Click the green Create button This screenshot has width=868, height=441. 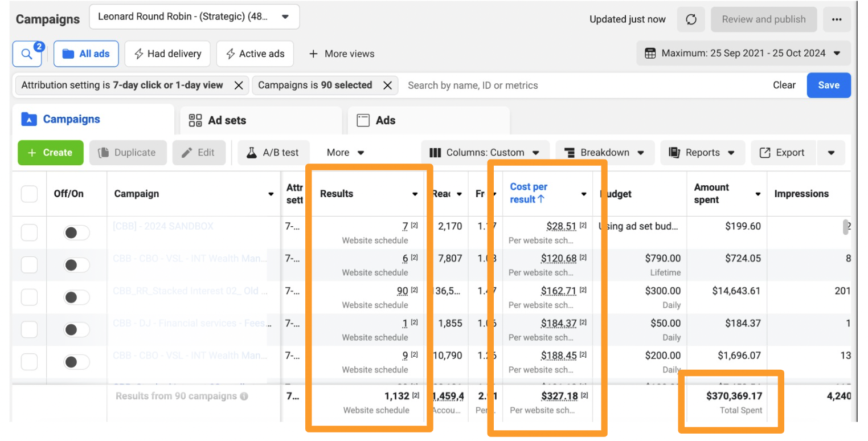[51, 153]
